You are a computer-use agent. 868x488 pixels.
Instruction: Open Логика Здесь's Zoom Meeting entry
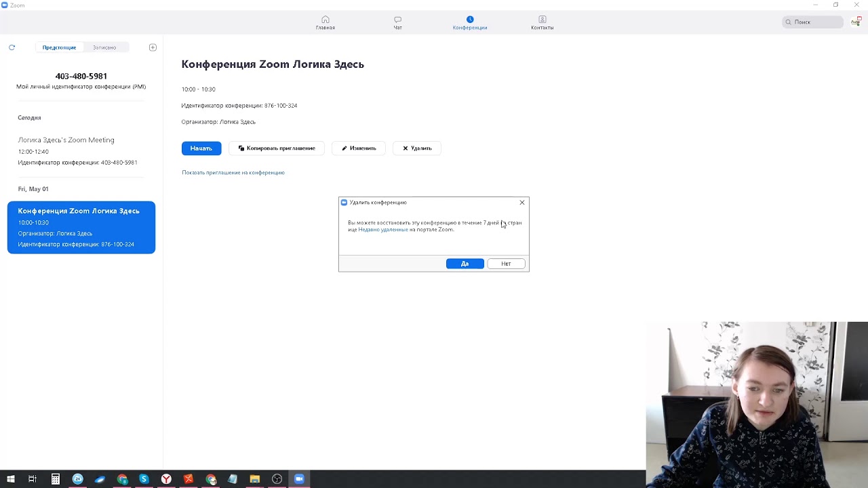coord(81,151)
